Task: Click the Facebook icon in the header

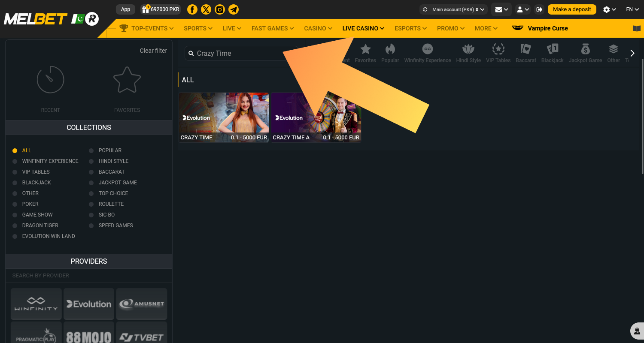Action: point(192,9)
